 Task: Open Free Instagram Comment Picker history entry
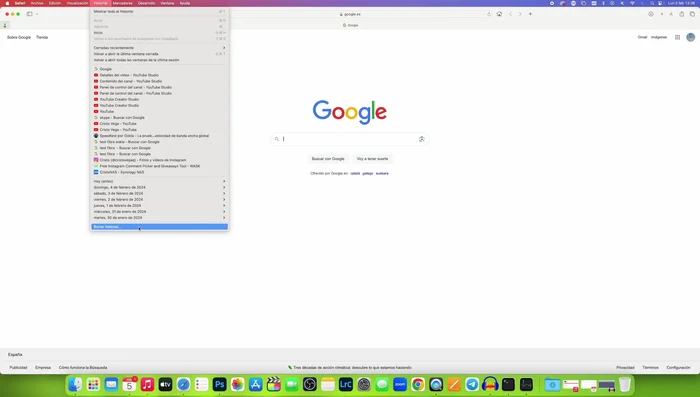tap(159, 166)
